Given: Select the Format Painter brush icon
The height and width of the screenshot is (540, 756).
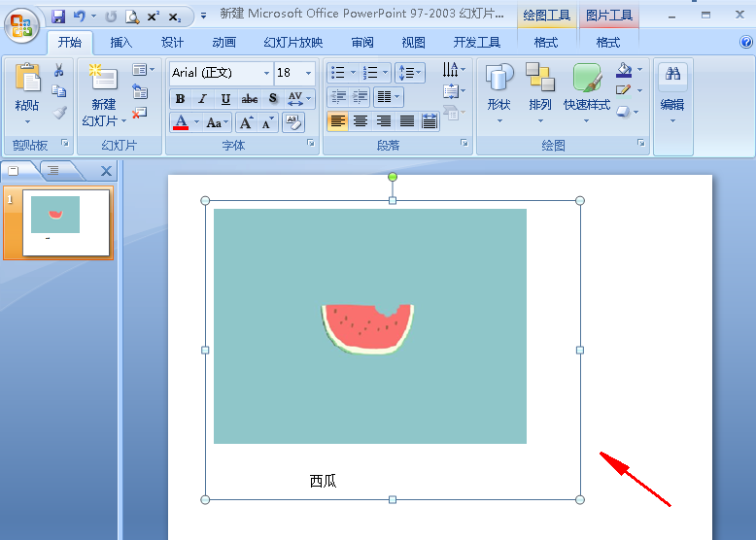Looking at the screenshot, I should tap(59, 113).
